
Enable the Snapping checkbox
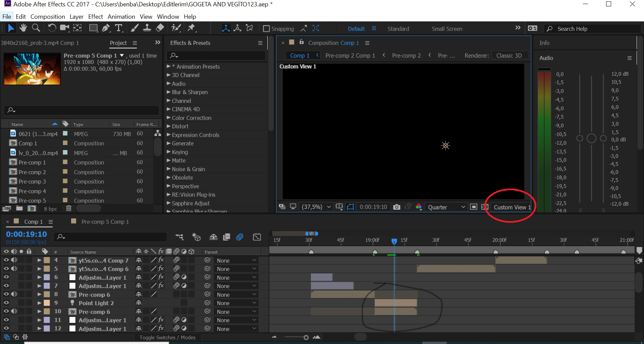[266, 29]
